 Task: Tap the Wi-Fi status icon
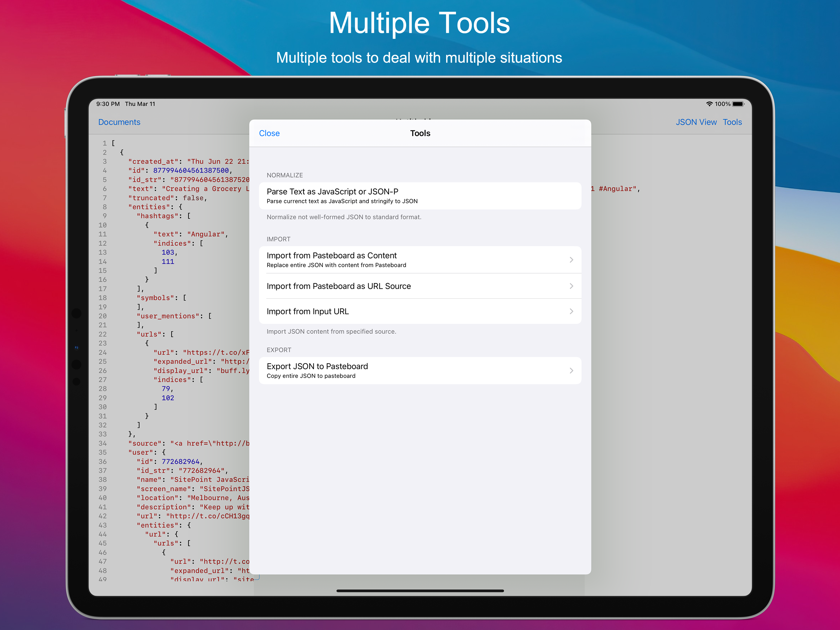(x=709, y=104)
